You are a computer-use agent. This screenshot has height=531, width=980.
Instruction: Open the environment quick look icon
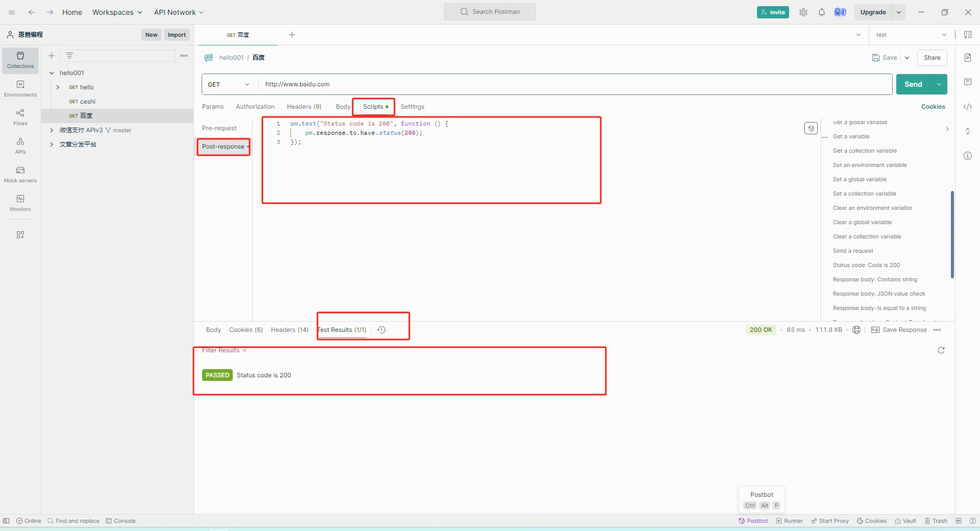[968, 35]
